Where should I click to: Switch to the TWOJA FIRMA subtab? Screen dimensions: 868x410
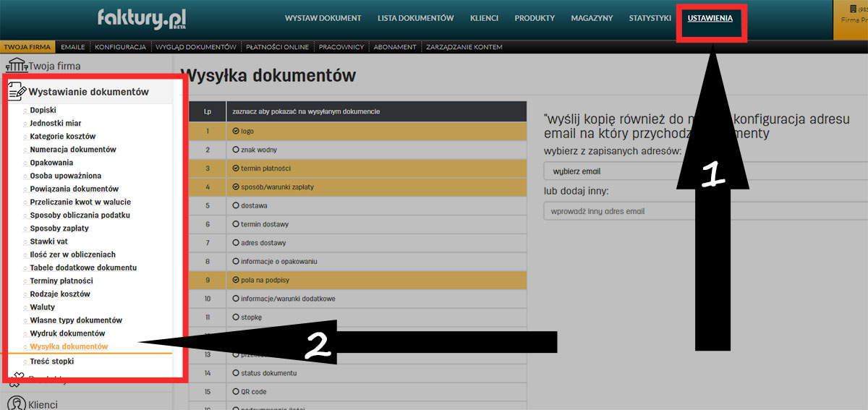[x=27, y=47]
